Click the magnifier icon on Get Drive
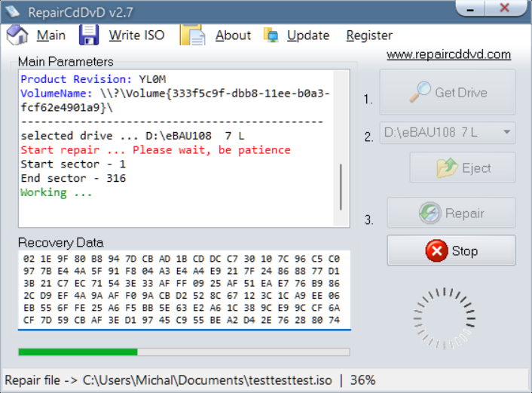532x393 pixels. coord(420,92)
